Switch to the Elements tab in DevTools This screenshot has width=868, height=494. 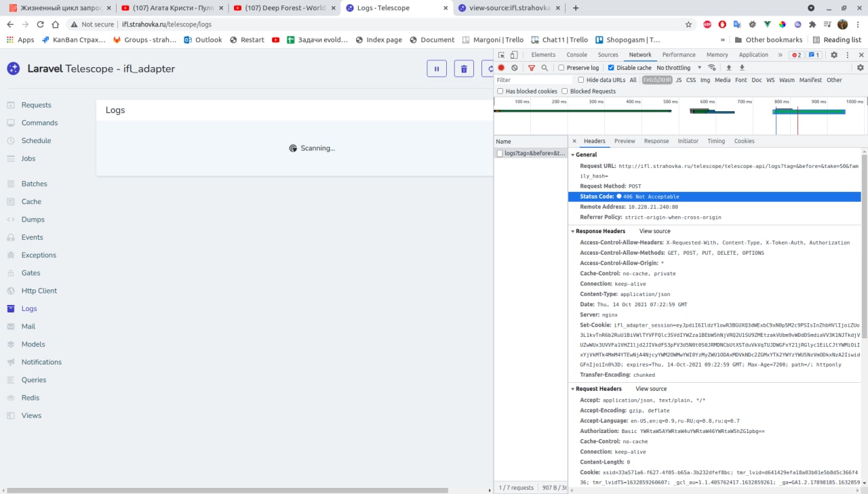[x=543, y=55]
